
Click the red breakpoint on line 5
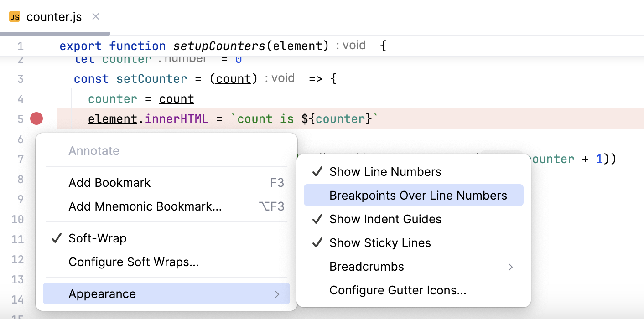36,118
